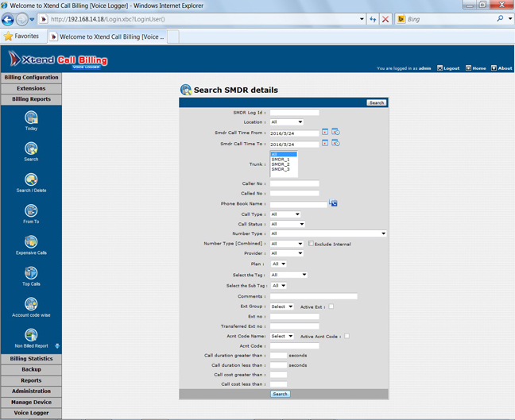The width and height of the screenshot is (515, 420).
Task: Open calendar picker for Smdr Call Time To
Action: (x=325, y=143)
